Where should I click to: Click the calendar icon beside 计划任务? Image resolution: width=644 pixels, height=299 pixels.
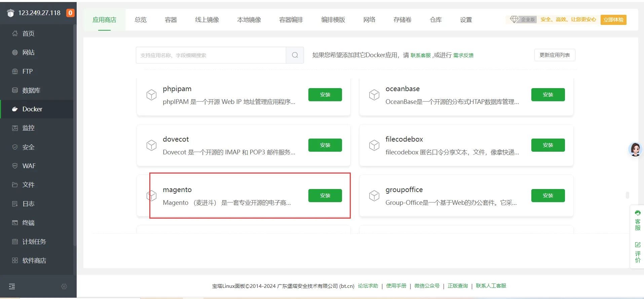point(15,241)
